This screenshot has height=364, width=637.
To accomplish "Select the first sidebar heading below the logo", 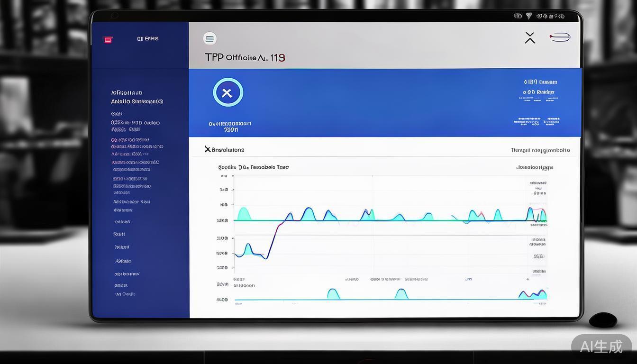I will coord(127,93).
